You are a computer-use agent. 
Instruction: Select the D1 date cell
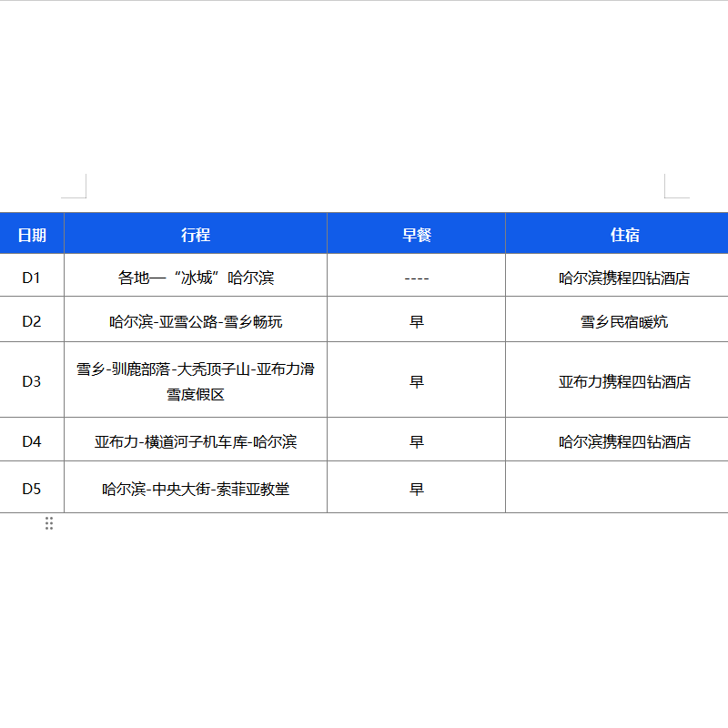tap(32, 278)
